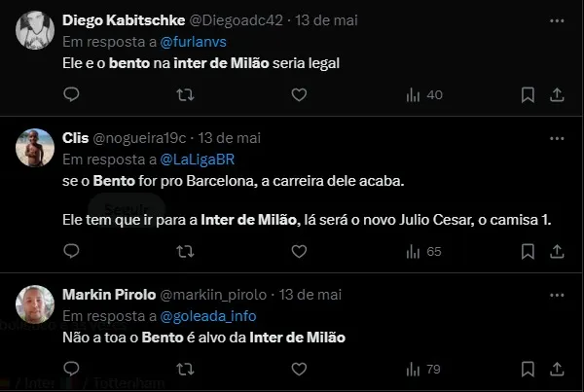Like the tweet from Clis
The image size is (584, 392).
(299, 251)
